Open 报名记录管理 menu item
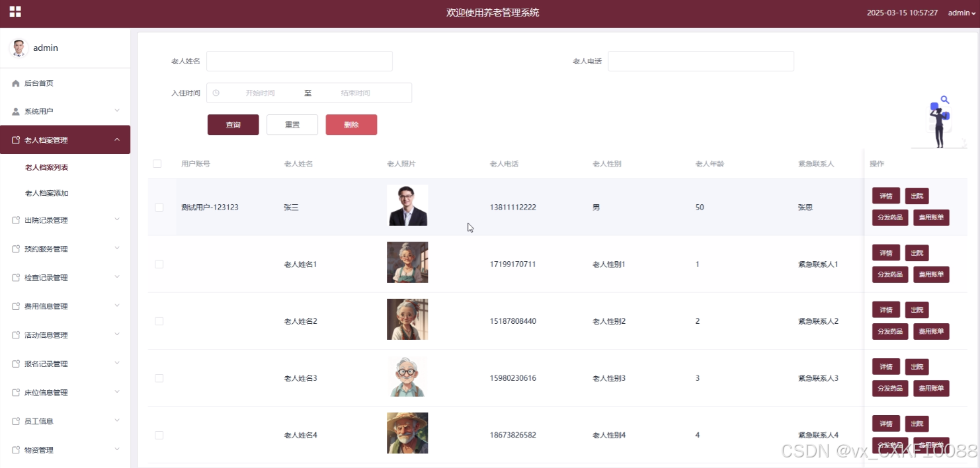Image resolution: width=980 pixels, height=468 pixels. (65, 364)
